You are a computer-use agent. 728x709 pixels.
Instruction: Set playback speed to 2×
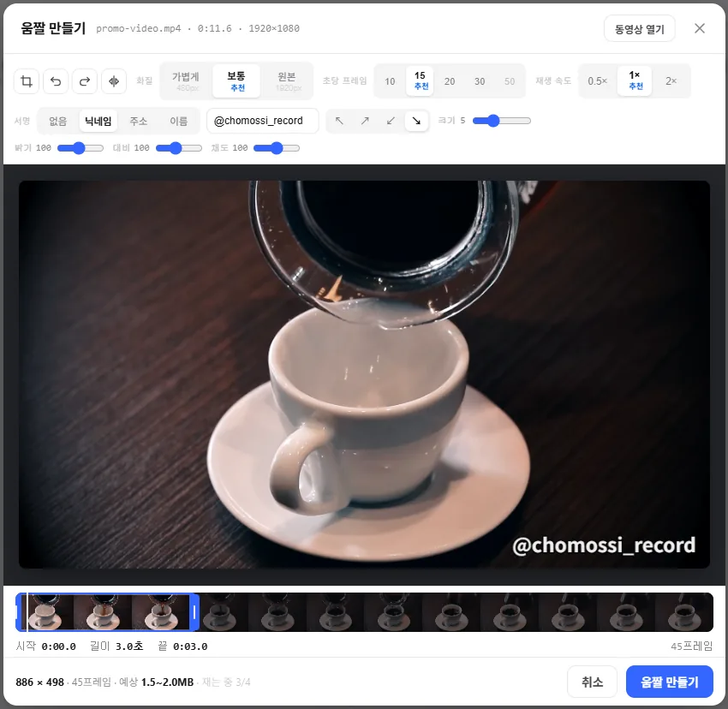pyautogui.click(x=671, y=81)
